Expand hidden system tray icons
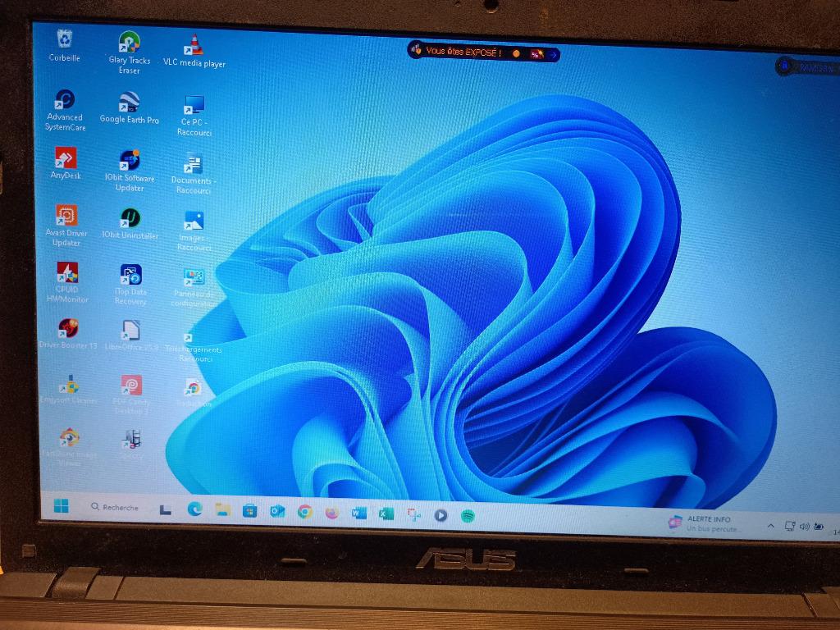Image resolution: width=840 pixels, height=630 pixels. click(771, 525)
